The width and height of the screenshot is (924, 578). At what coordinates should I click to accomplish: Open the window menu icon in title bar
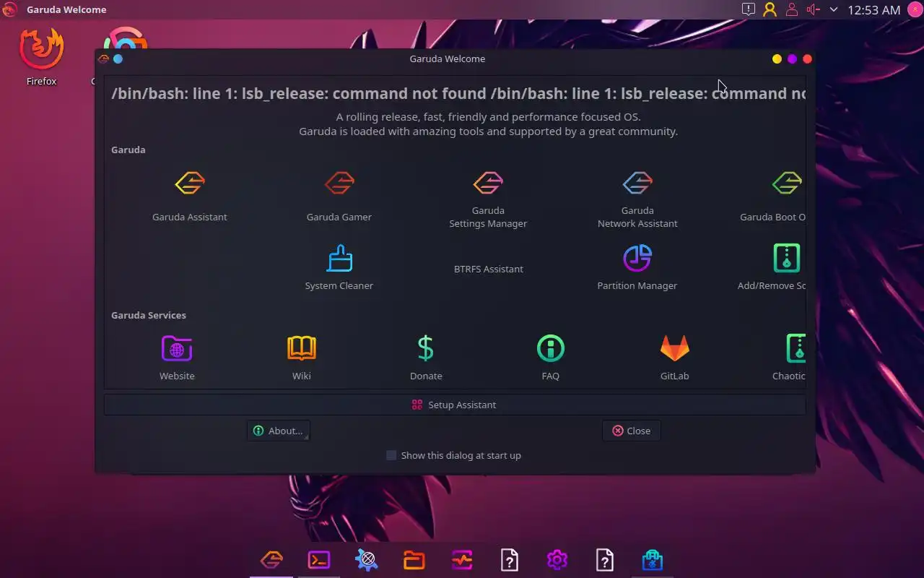(103, 59)
